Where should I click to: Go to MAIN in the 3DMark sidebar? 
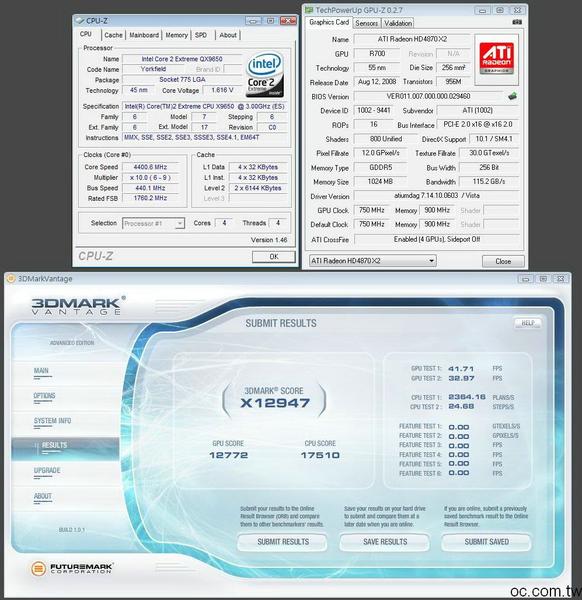[41, 371]
